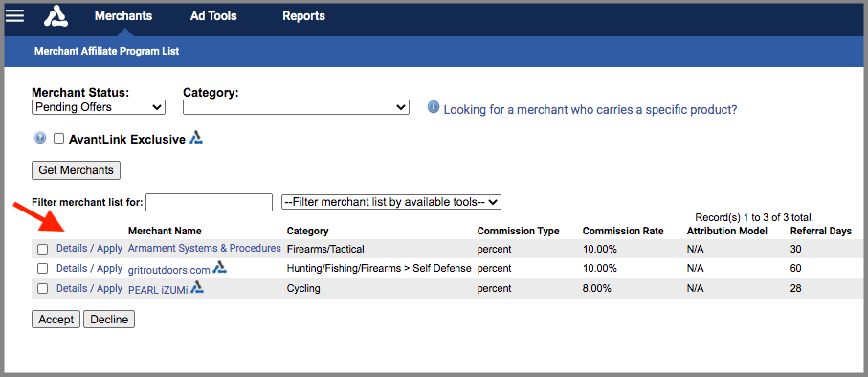Click AvantLink icon beside PEARL iZUMi

[197, 287]
